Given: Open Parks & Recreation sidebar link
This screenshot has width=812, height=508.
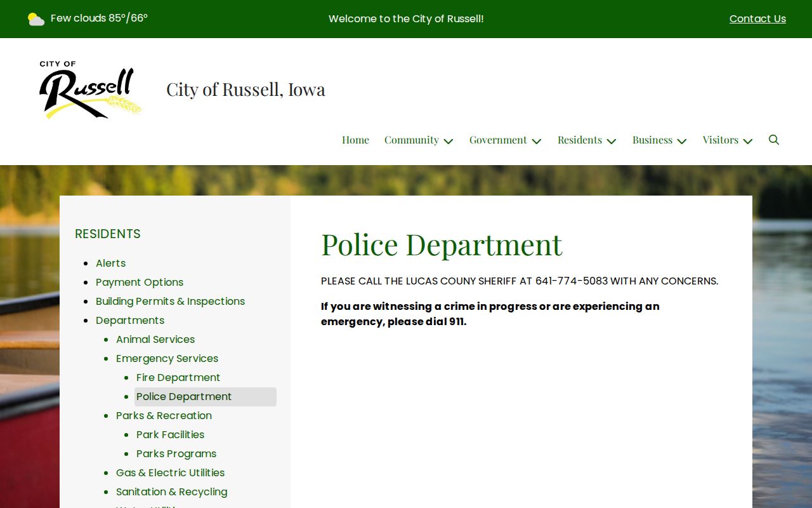Looking at the screenshot, I should point(164,415).
